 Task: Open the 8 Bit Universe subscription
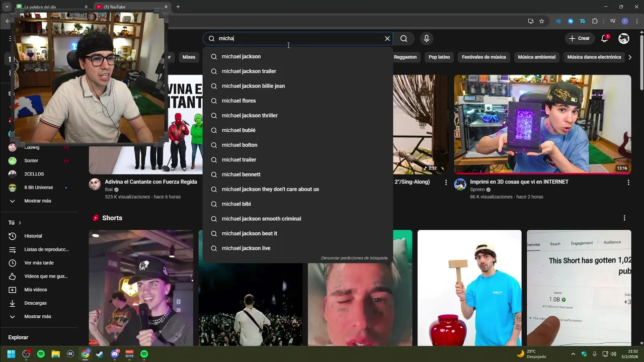click(39, 188)
